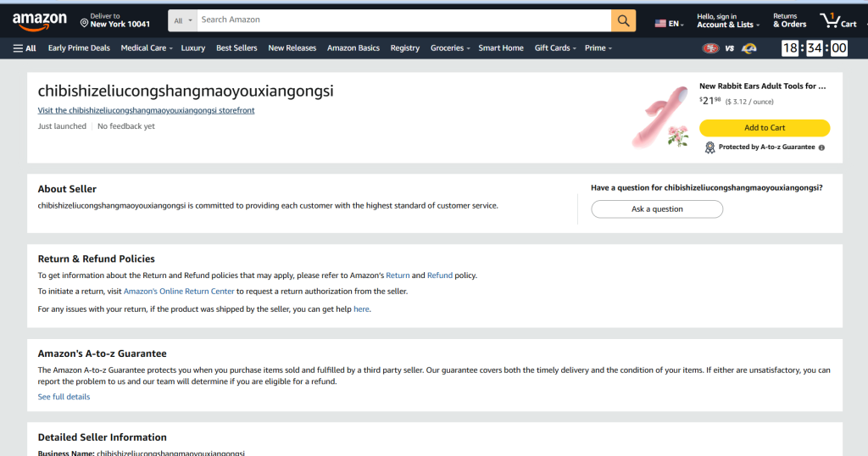Click the orange search magnifier button

(623, 20)
